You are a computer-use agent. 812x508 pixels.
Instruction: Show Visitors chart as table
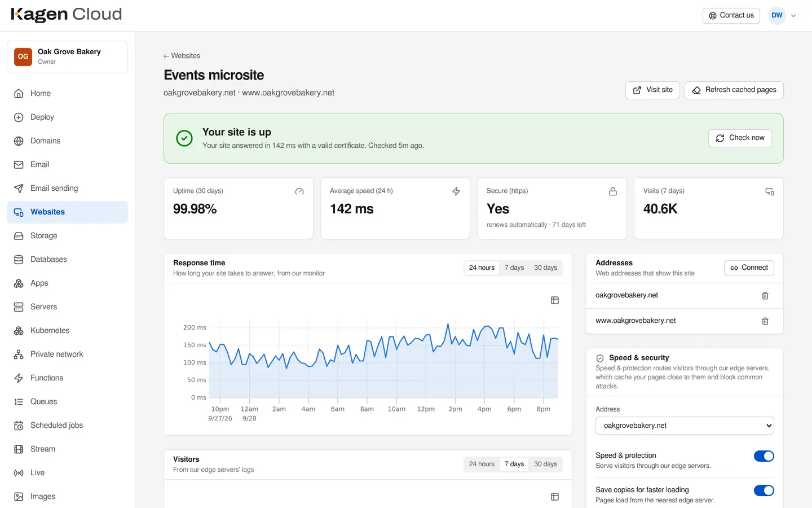[555, 497]
